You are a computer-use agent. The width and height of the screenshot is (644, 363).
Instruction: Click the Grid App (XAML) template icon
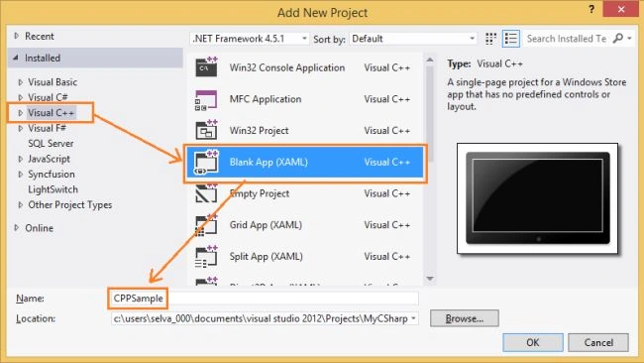206,225
